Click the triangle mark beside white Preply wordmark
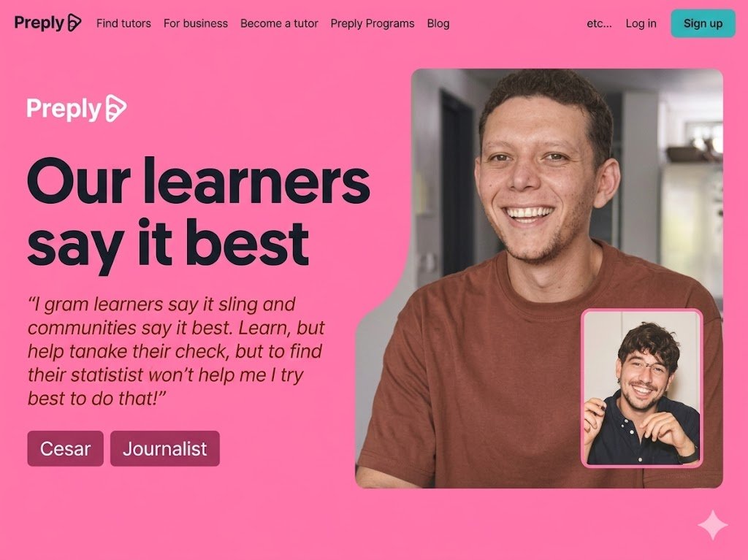 click(x=115, y=108)
